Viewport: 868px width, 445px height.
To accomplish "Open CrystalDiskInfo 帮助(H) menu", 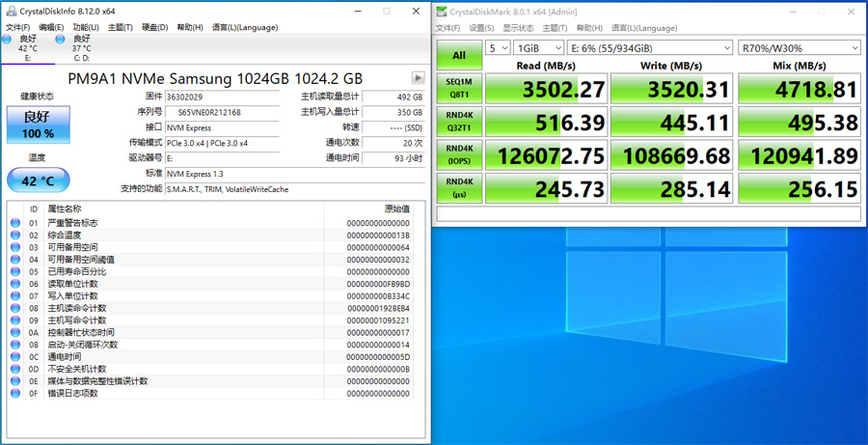I will (x=190, y=27).
